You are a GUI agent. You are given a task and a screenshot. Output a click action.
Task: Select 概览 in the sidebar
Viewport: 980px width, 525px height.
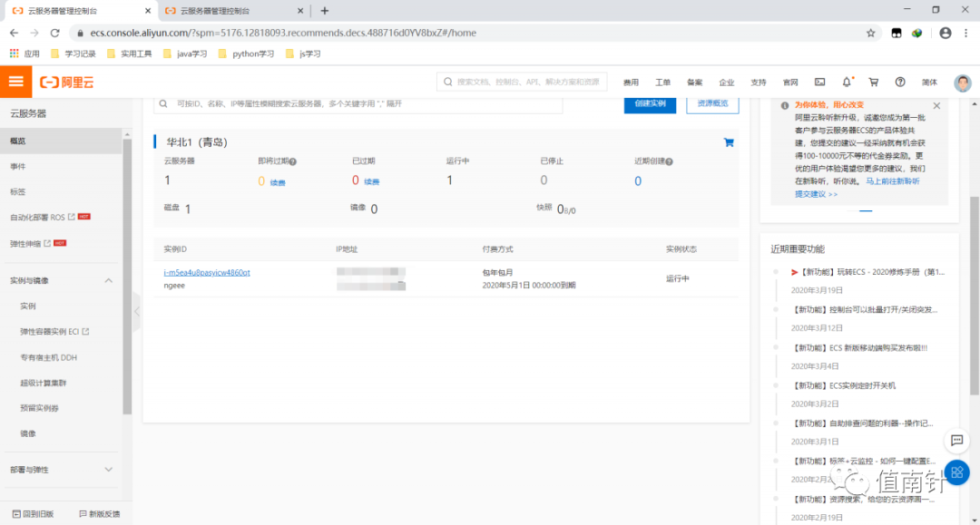click(x=62, y=141)
